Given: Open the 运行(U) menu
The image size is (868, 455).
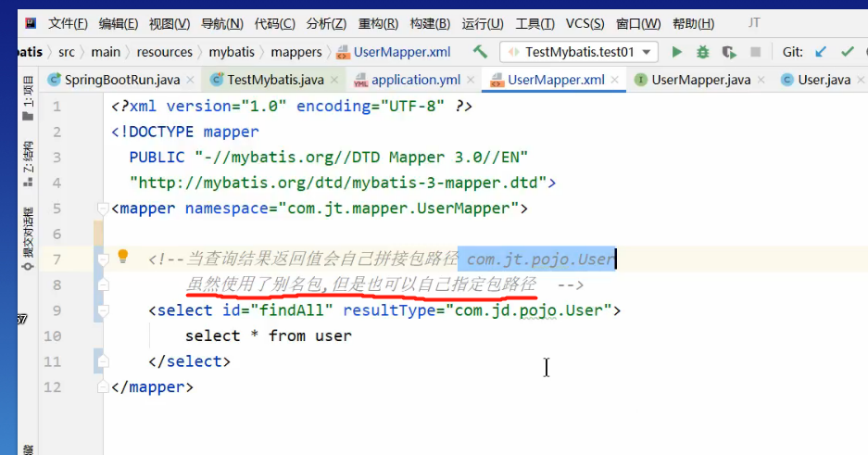Looking at the screenshot, I should click(x=483, y=24).
